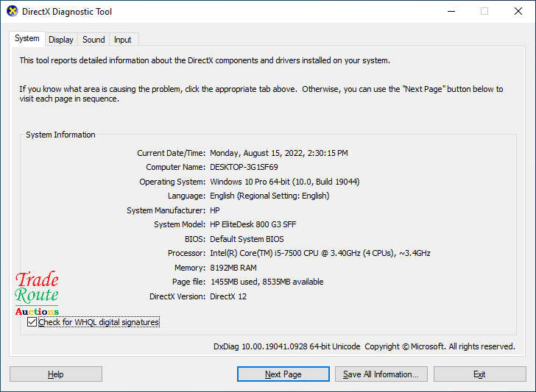Click the DxDiag version copyright text

364,346
